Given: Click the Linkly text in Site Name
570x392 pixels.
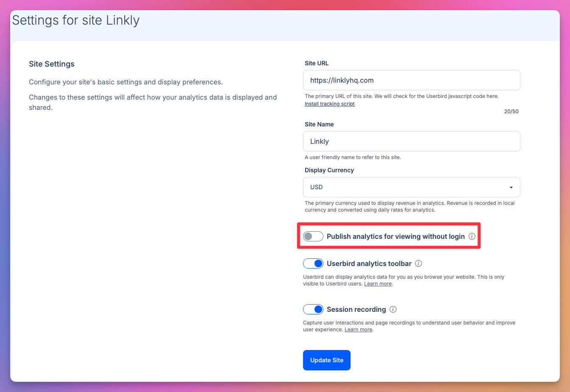Looking at the screenshot, I should click(319, 141).
